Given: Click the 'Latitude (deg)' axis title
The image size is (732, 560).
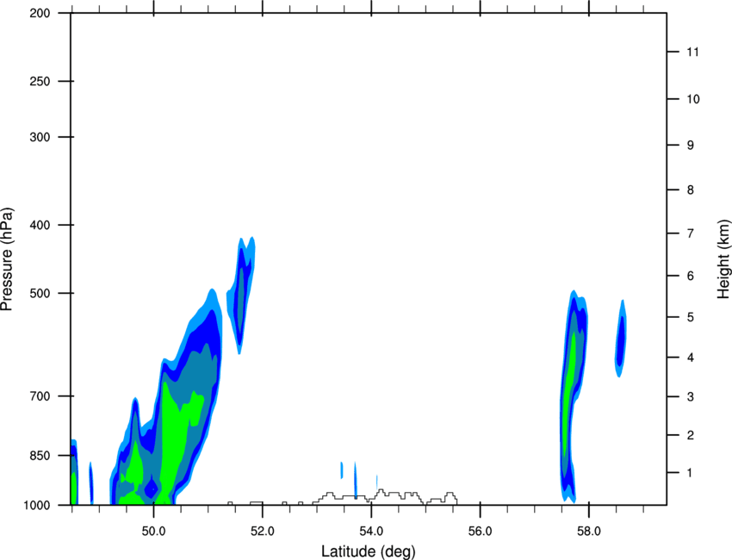Looking at the screenshot, I should tap(368, 551).
